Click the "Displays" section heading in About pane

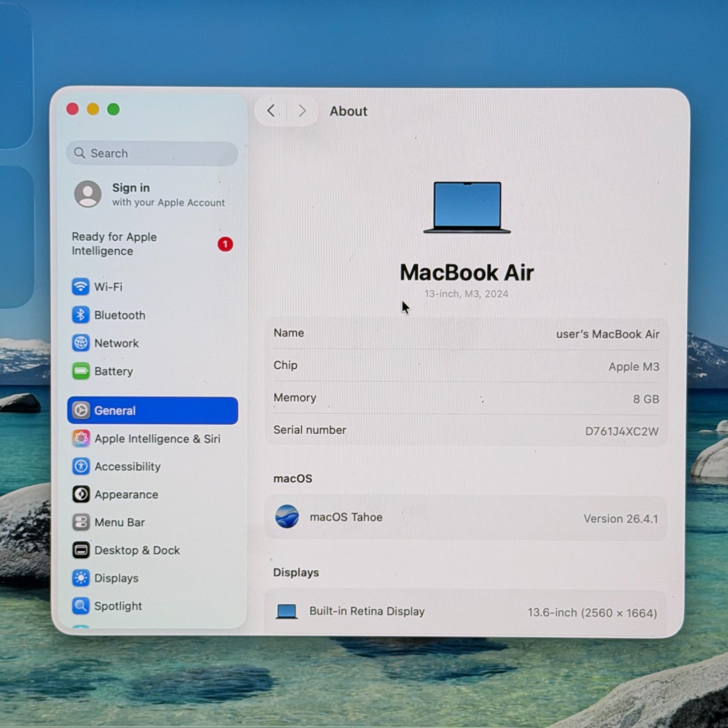point(296,573)
